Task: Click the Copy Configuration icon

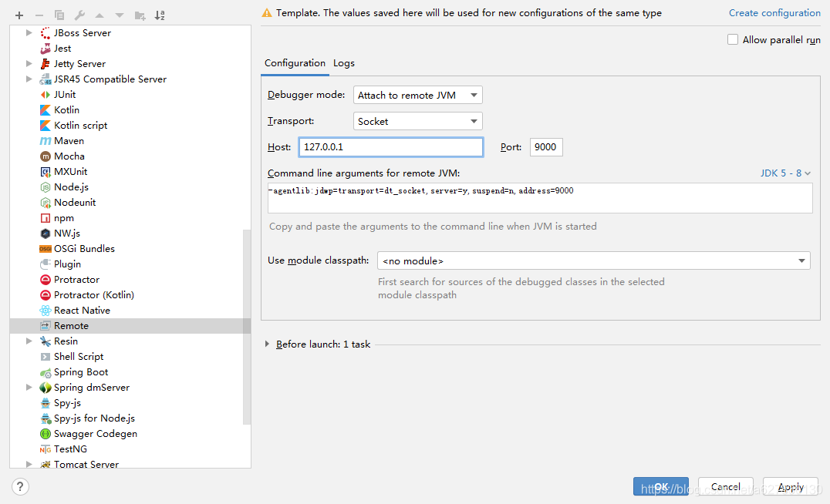Action: [59, 15]
